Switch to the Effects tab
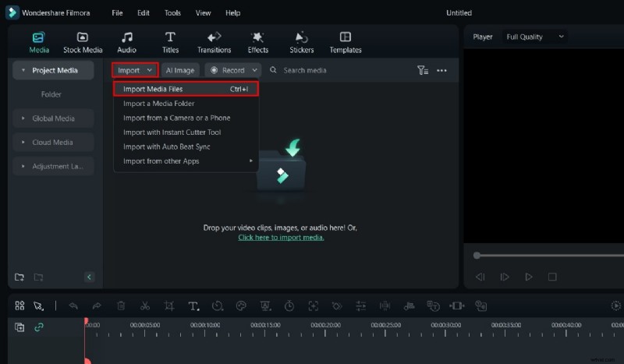 click(x=258, y=43)
